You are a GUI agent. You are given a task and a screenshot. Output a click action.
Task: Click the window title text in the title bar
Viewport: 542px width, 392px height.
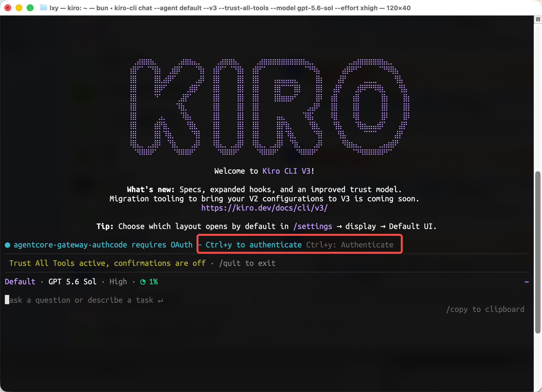(x=230, y=8)
